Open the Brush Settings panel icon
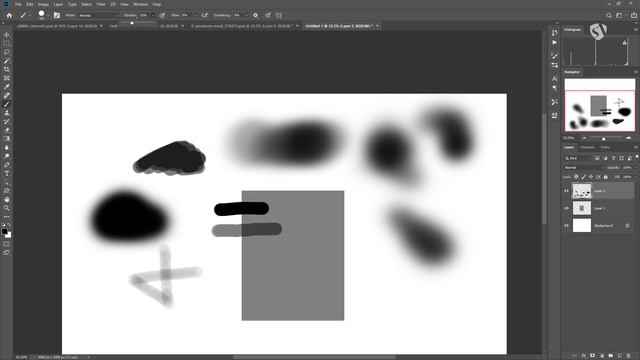Image resolution: width=640 pixels, height=360 pixels. coord(57,15)
